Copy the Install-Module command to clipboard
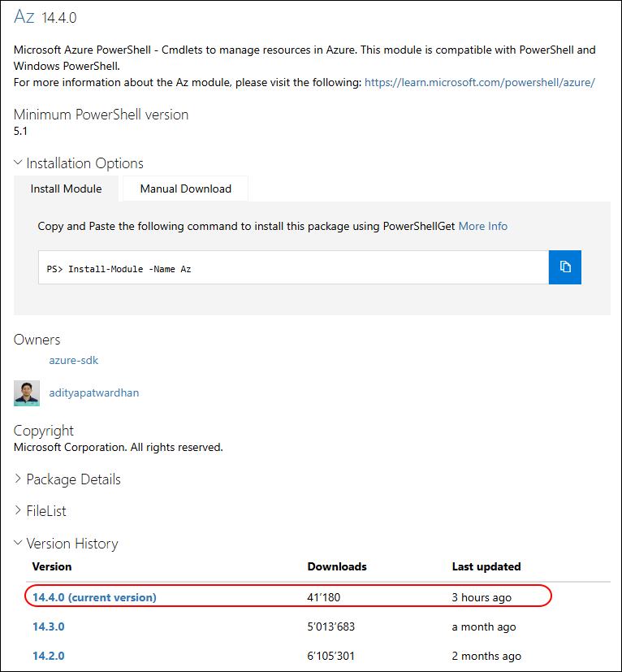622x672 pixels. (564, 267)
